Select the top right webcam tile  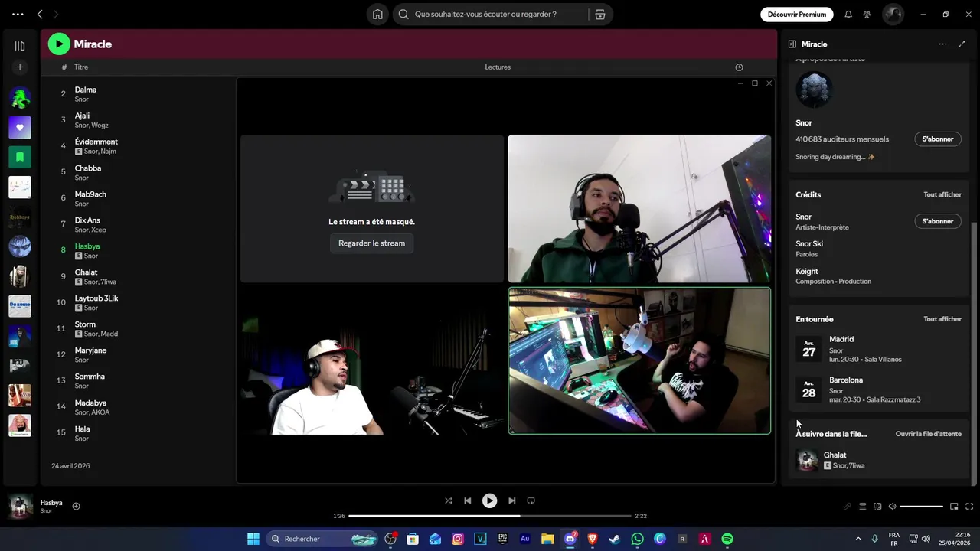click(x=639, y=209)
